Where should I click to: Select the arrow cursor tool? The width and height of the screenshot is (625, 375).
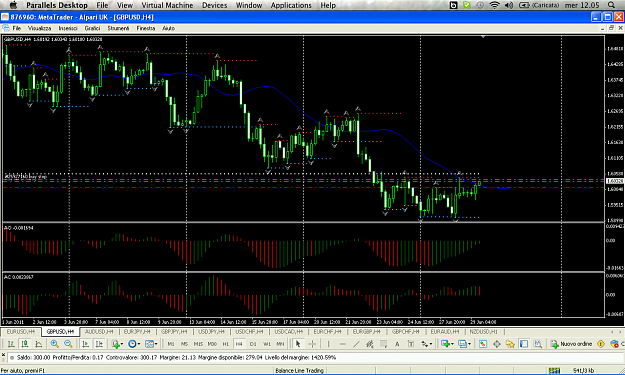click(x=298, y=344)
